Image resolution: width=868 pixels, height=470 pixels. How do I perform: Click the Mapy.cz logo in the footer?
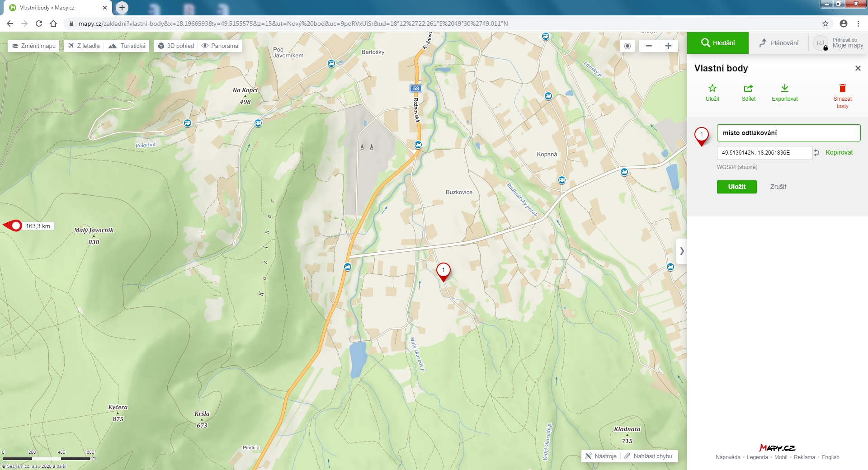(777, 447)
